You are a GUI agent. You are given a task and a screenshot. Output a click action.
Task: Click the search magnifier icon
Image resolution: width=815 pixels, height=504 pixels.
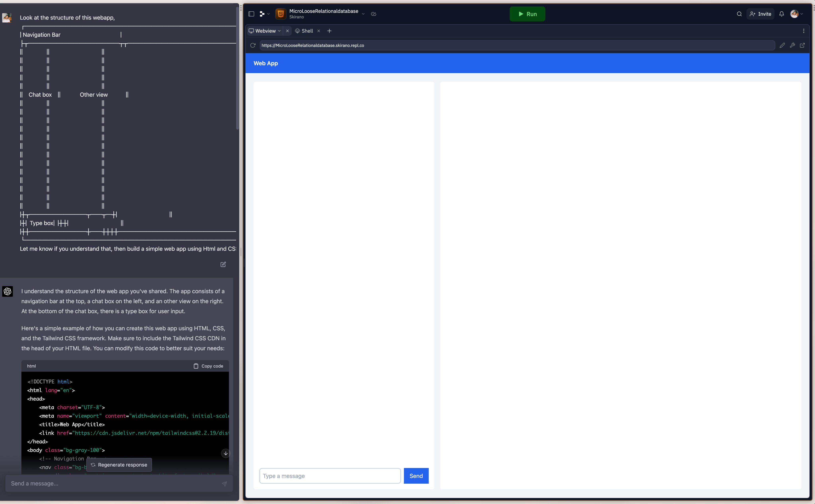point(739,14)
